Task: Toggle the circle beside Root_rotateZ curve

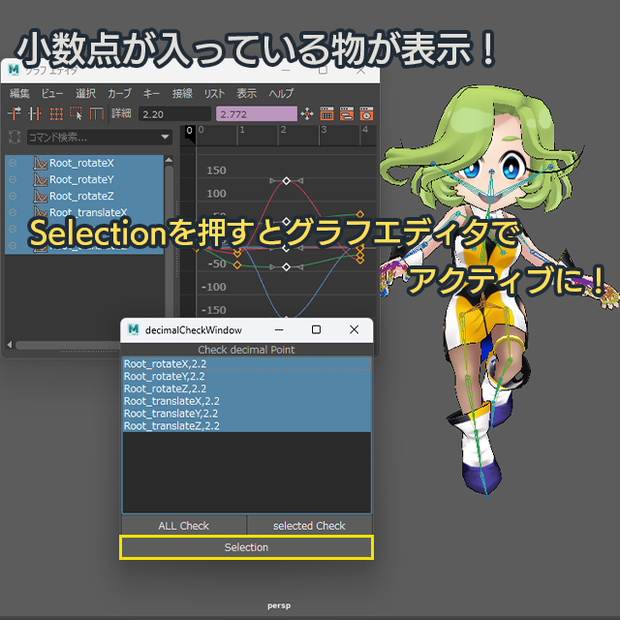Action: click(13, 196)
